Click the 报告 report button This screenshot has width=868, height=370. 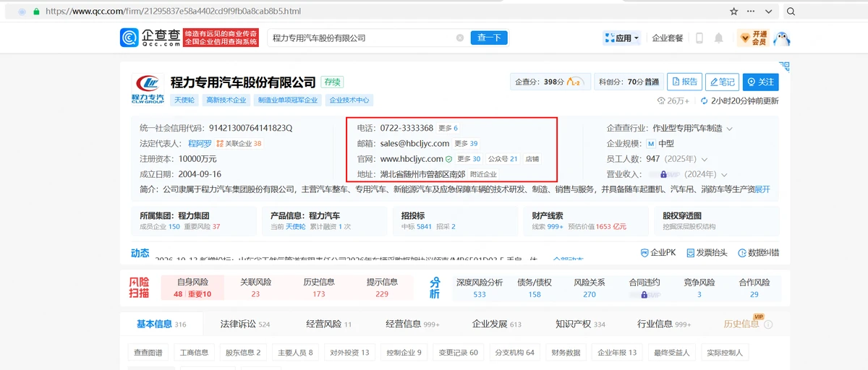684,82
